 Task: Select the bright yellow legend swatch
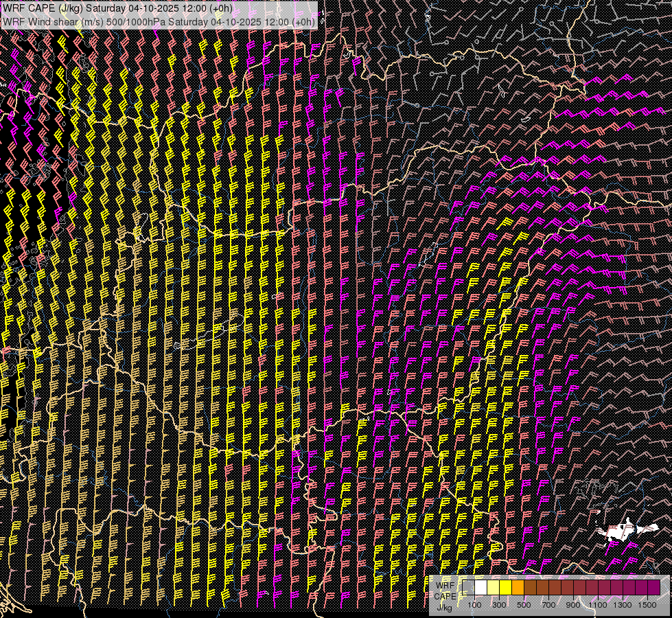pyautogui.click(x=506, y=588)
